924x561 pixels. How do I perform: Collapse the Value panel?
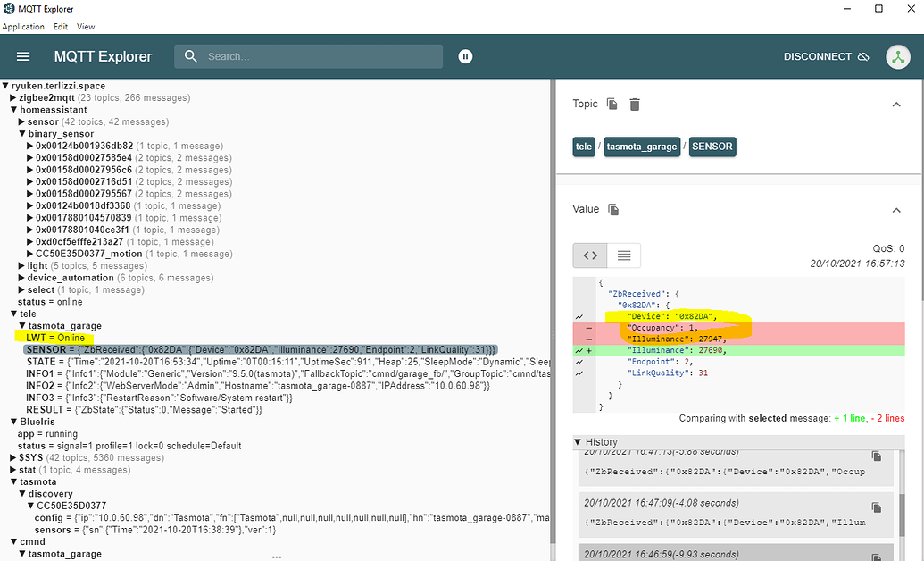[x=896, y=210]
